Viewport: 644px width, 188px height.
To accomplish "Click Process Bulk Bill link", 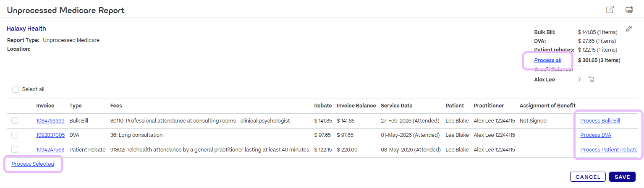I will coord(600,121).
